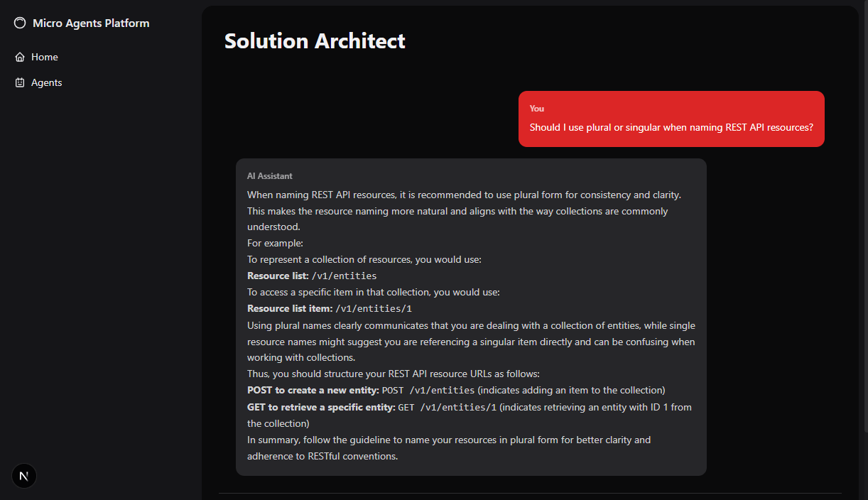Viewport: 868px width, 500px height.
Task: Click the house symbol beside Home
Action: pos(21,57)
